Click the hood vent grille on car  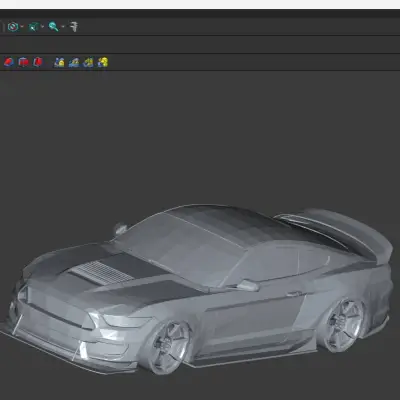pos(102,273)
